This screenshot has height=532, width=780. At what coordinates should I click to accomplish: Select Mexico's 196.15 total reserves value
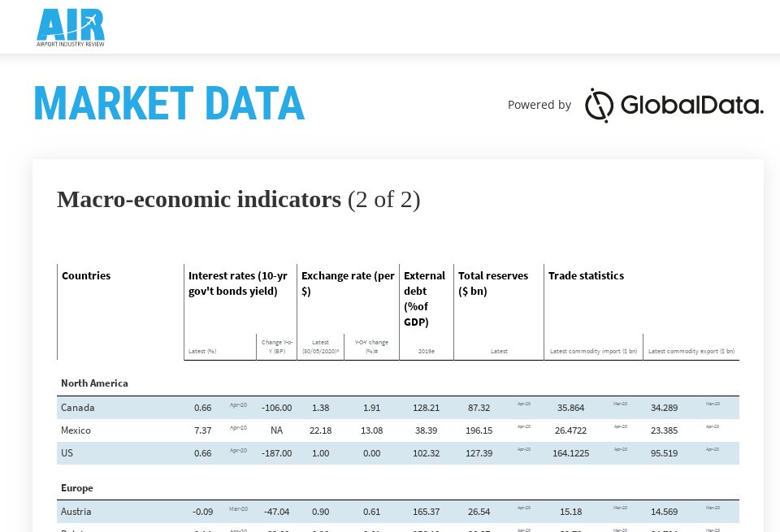[479, 430]
